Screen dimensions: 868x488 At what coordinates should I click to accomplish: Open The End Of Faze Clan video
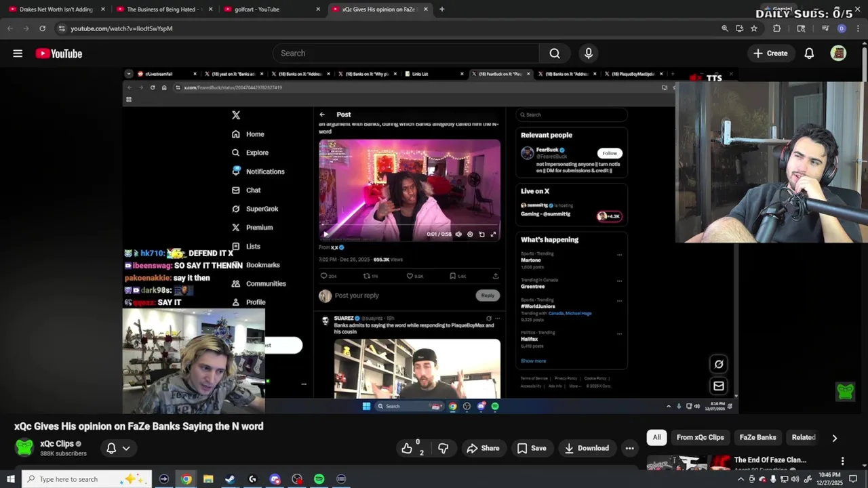(770, 460)
